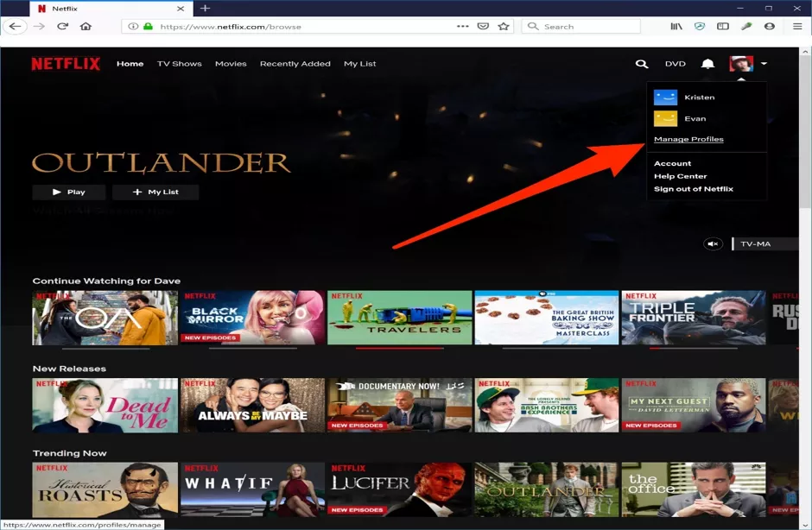This screenshot has height=530, width=812.
Task: Open the Firefox hamburger menu
Action: [x=796, y=26]
